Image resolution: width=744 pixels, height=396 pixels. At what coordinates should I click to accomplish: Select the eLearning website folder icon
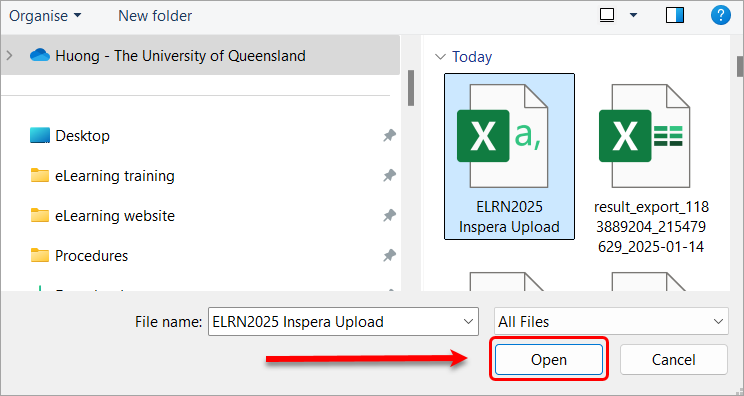pyautogui.click(x=39, y=215)
